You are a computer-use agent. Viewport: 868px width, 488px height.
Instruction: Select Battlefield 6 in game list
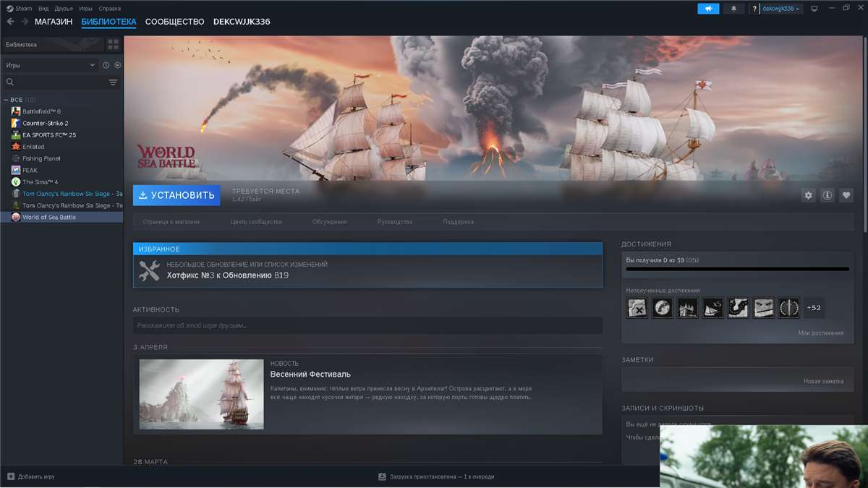point(41,111)
